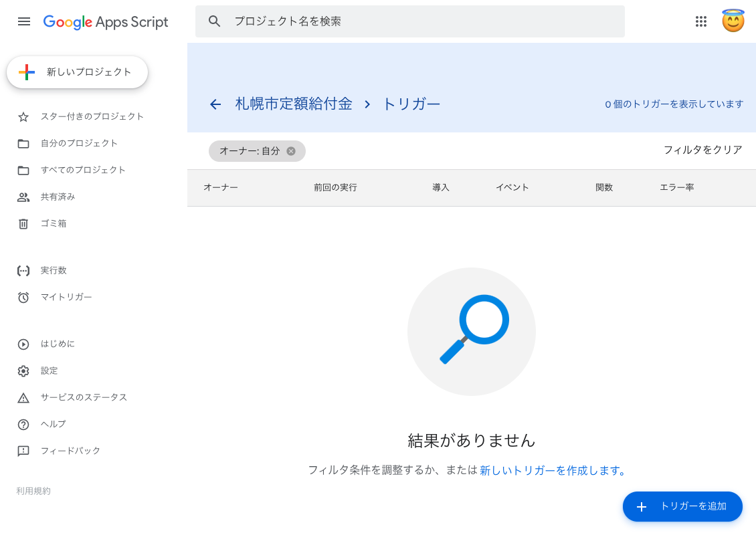Open 設定 page
This screenshot has height=535, width=756.
[50, 370]
